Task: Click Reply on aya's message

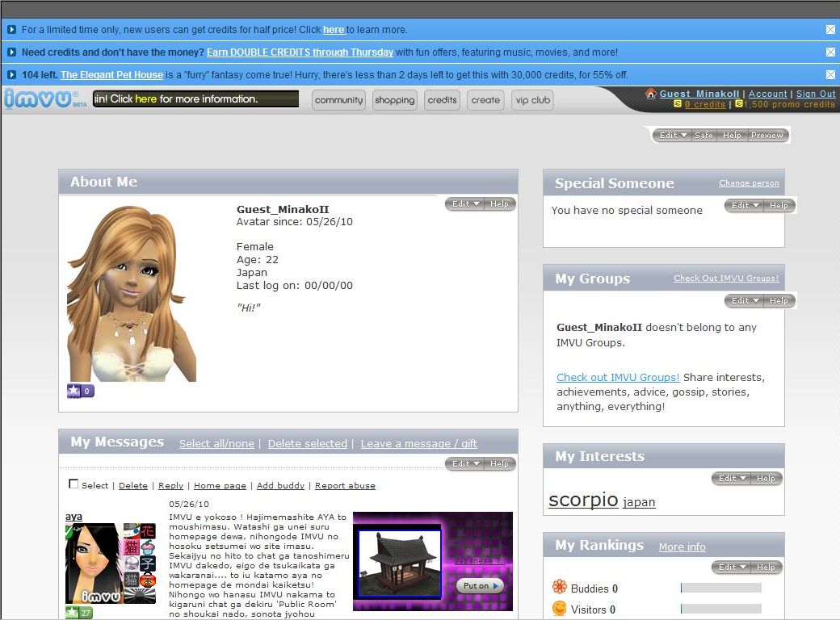Action: point(171,486)
